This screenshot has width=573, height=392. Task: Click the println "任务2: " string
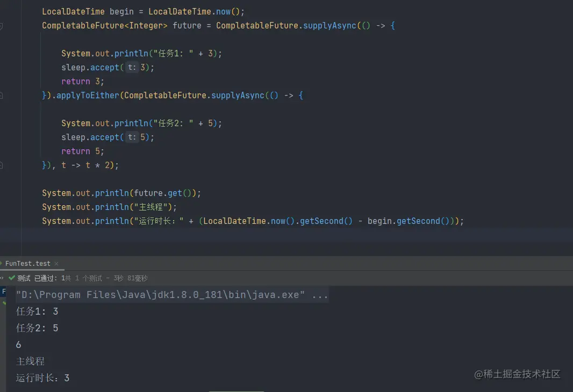(173, 124)
